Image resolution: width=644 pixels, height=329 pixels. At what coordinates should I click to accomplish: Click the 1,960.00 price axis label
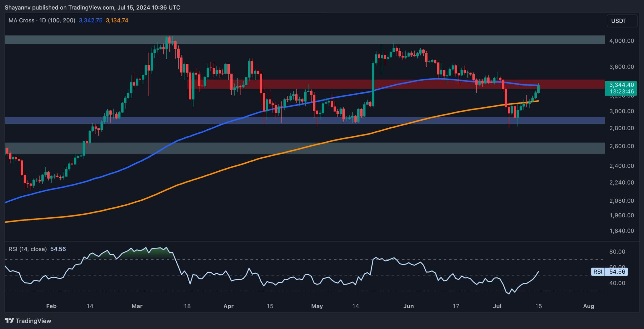pyautogui.click(x=621, y=215)
